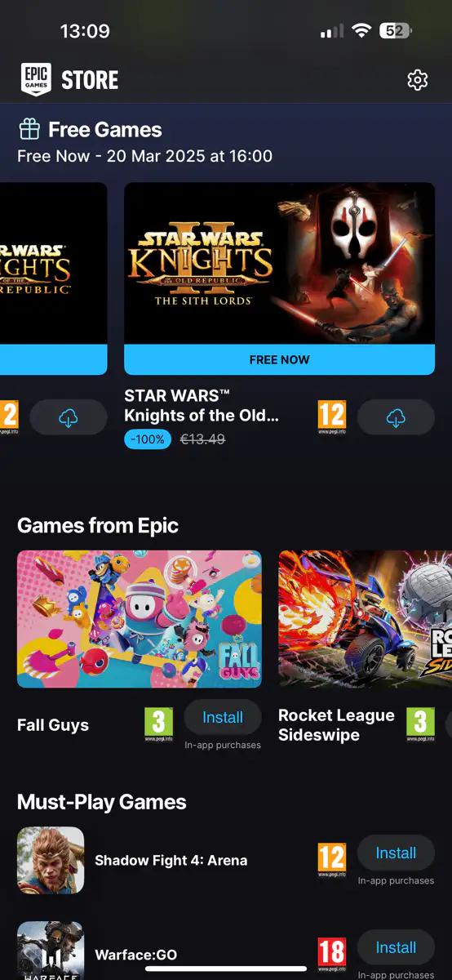Open STAR WARS Knights of the Old title

[x=202, y=405]
